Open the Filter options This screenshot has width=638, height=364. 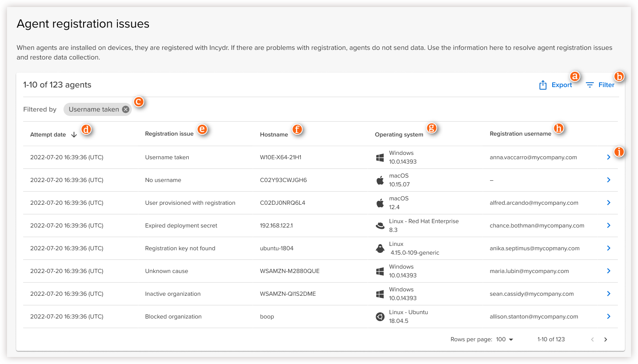(600, 85)
